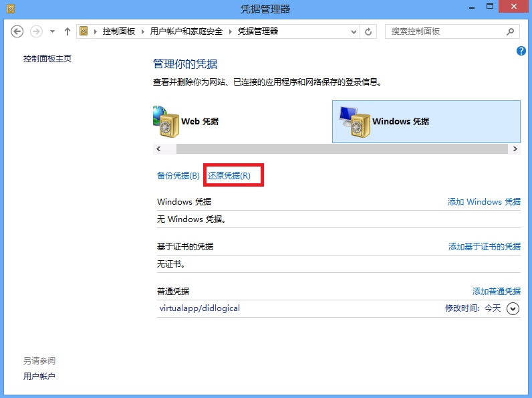
Task: Click the 管理你的凭据 heading
Action: tap(185, 64)
